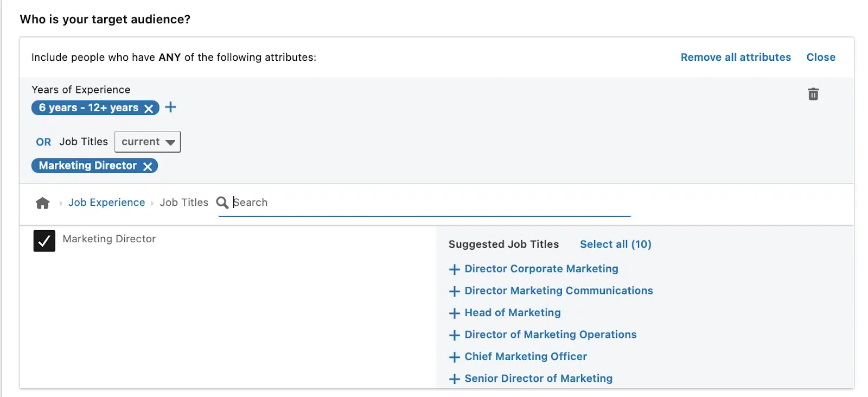868x397 pixels.
Task: Click the plus icon beside Years of Experience
Action: [x=170, y=107]
